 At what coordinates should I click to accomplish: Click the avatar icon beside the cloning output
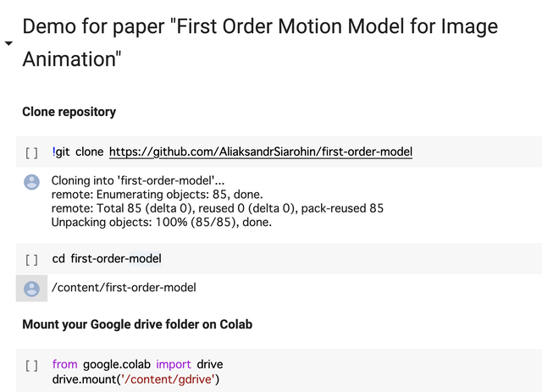31,182
